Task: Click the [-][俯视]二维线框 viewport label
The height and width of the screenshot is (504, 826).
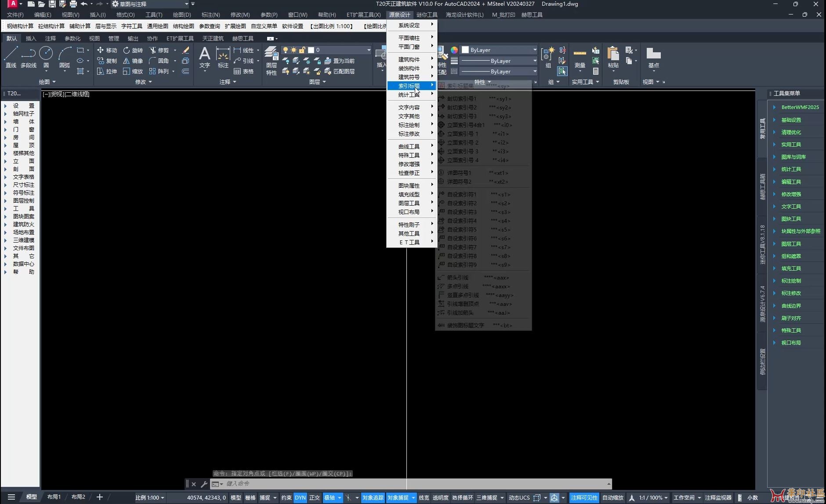Action: click(x=66, y=94)
